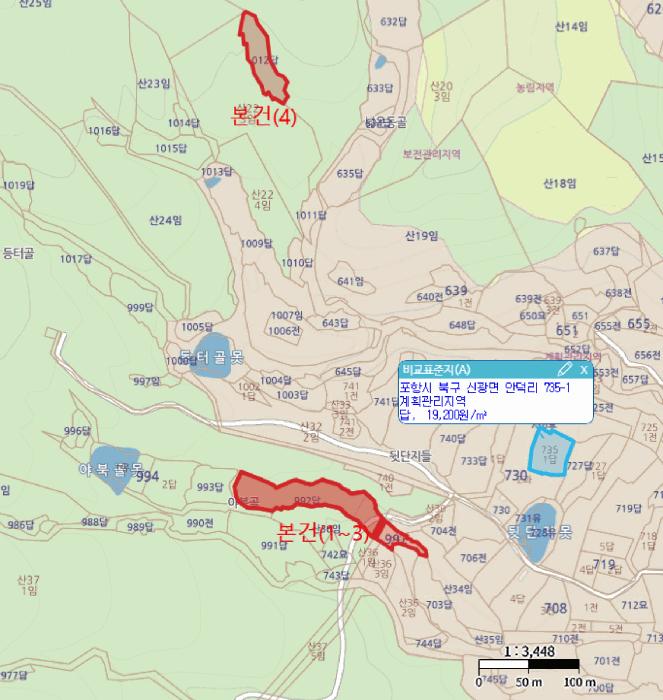
Task: Select parcel label 740답
Action: coord(453,439)
